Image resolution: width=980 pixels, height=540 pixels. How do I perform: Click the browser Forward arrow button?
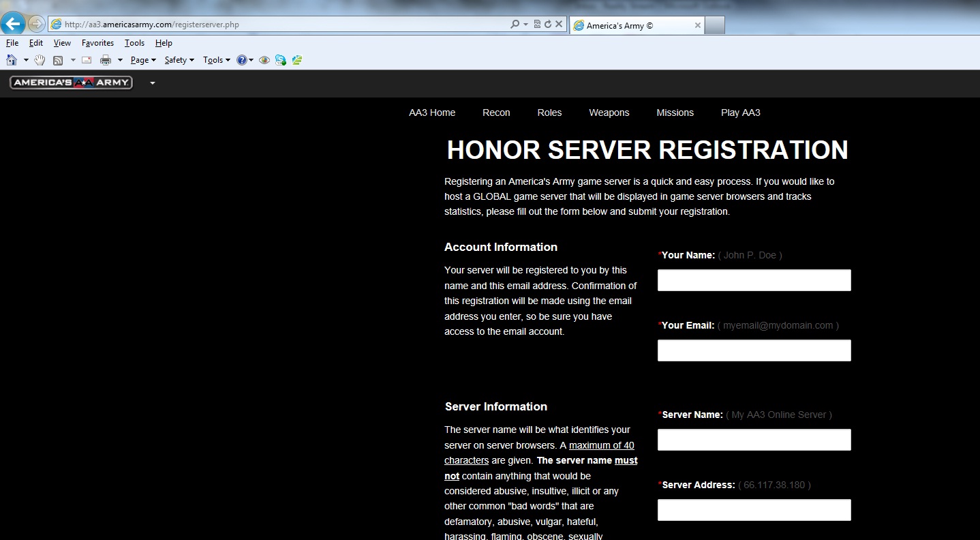36,24
